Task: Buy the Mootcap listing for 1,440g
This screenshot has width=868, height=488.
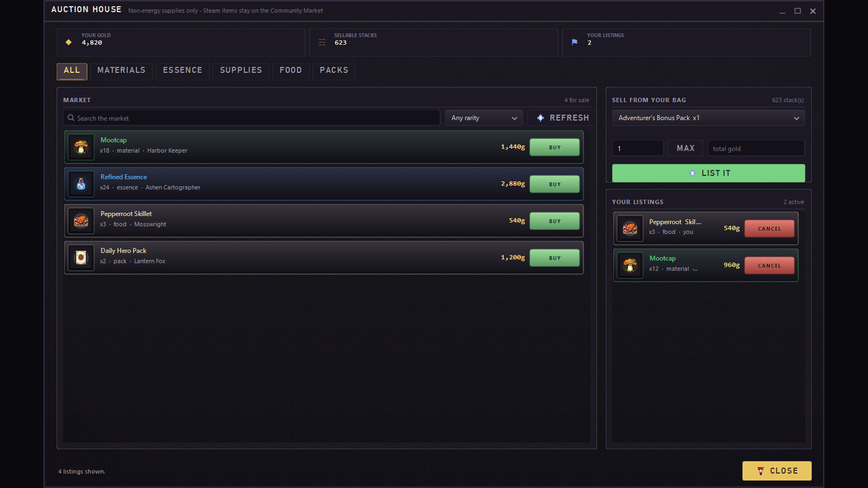Action: (555, 147)
